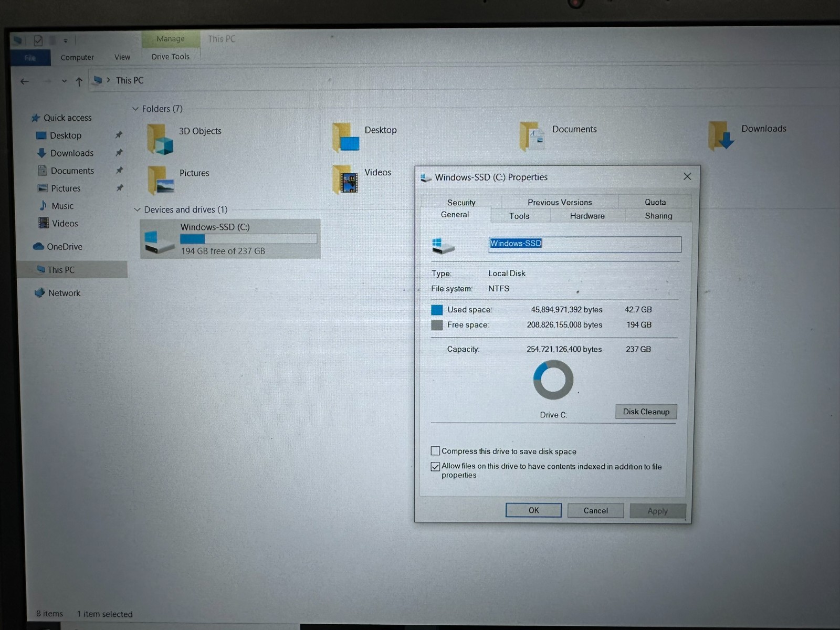Screen dimensions: 840x630
Task: Click the Music note icon in navigation pane
Action: tap(43, 205)
